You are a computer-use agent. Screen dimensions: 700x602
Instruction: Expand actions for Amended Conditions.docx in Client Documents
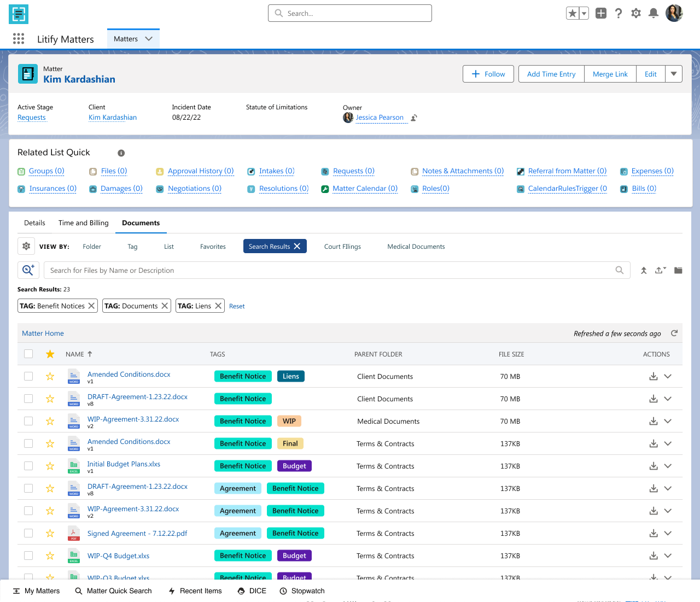[668, 376]
